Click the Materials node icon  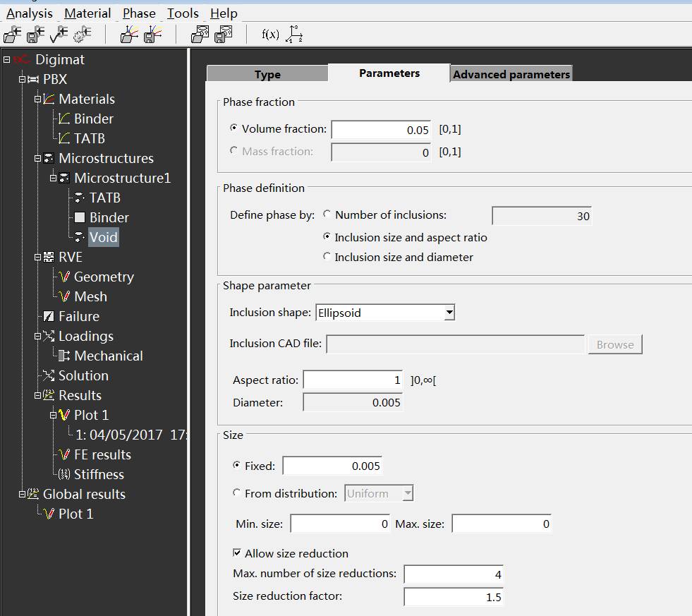point(49,99)
